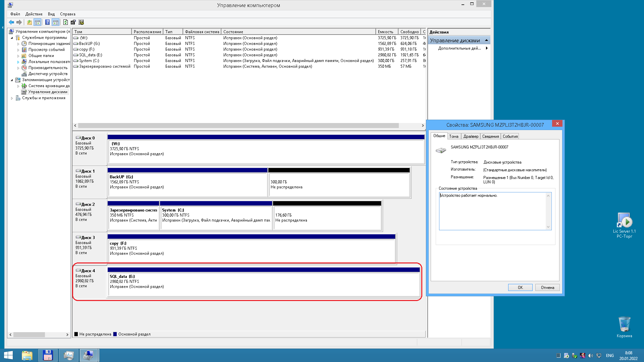This screenshot has height=362, width=644.
Task: Collapse the Служебные программы tree node
Action: (x=12, y=38)
